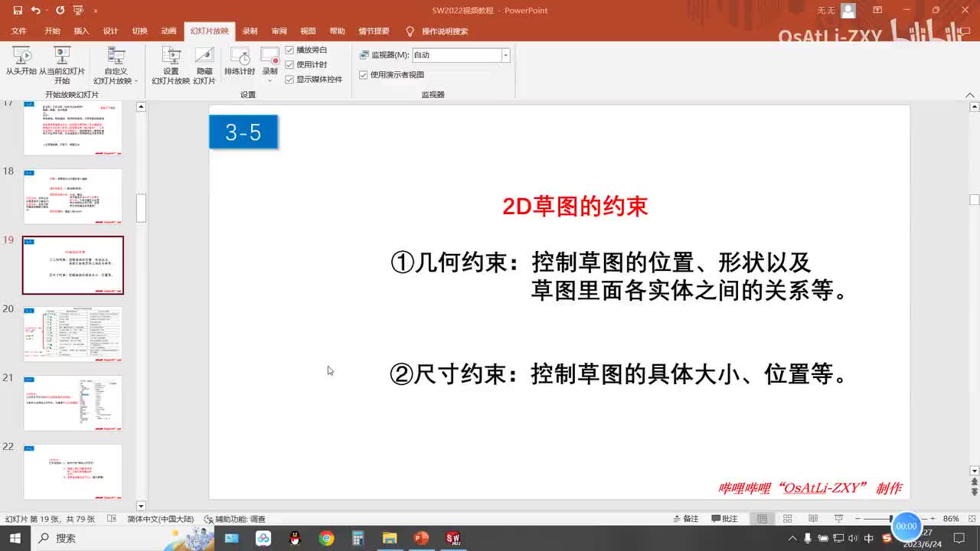Switch to Normal view icon
The image size is (980, 551).
click(762, 519)
